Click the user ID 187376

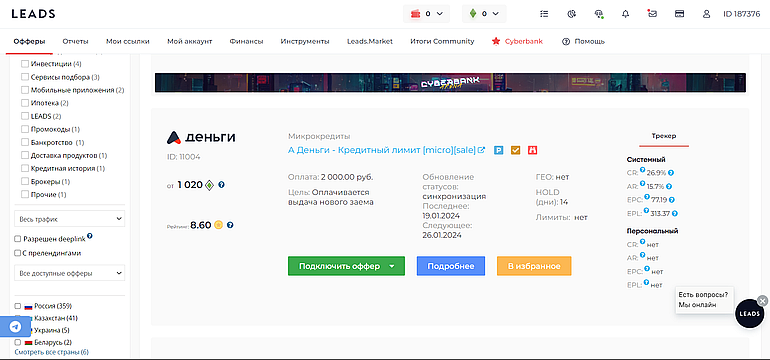(x=742, y=14)
